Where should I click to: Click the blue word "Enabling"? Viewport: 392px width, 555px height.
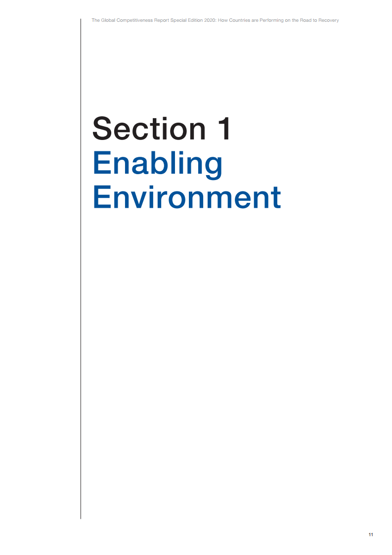157,164
